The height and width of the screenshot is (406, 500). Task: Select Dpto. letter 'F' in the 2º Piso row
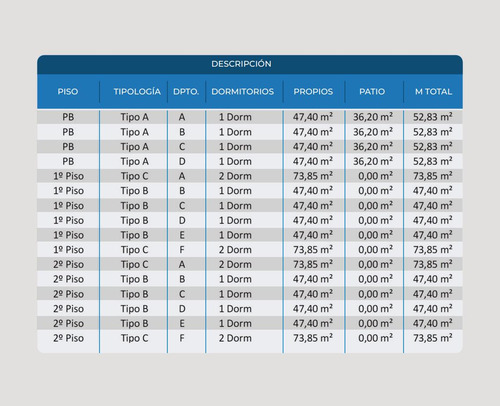coord(182,338)
